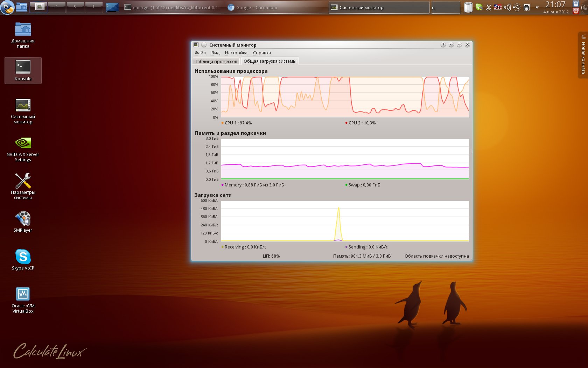Click the network load graph
Image resolution: width=588 pixels, height=368 pixels.
tap(345, 221)
